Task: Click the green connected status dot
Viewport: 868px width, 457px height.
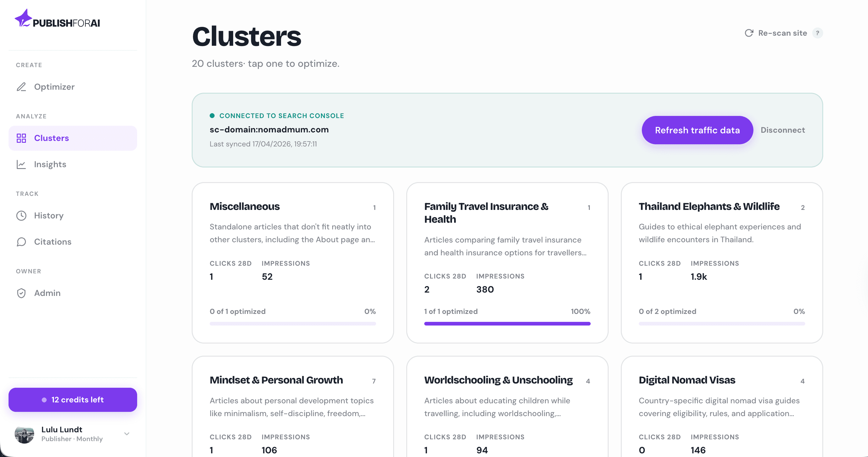Action: [x=212, y=116]
